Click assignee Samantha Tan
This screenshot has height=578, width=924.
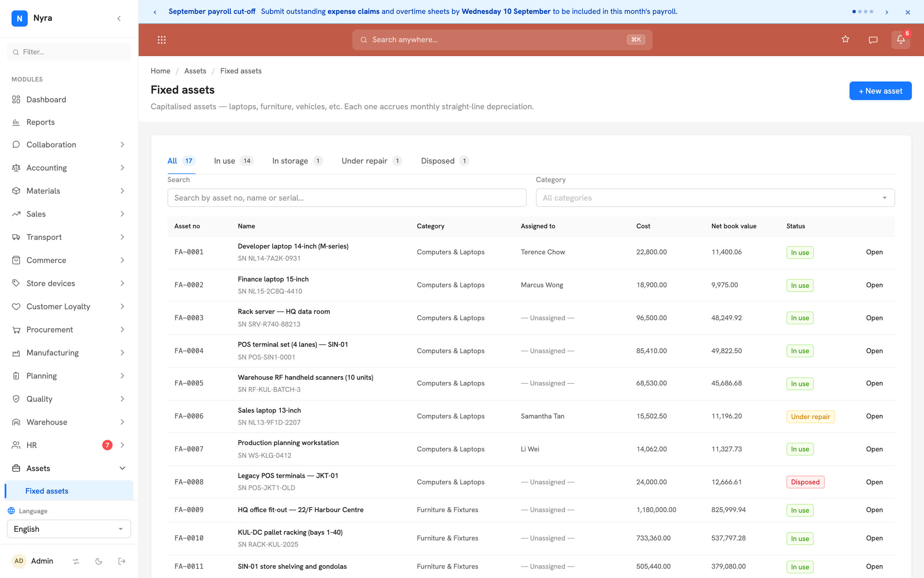(542, 416)
